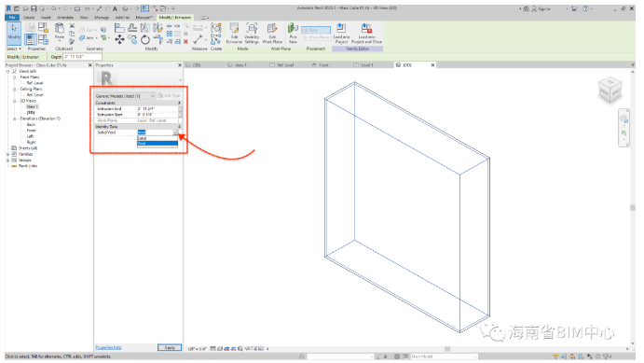Click the Edit Work Plane icon
644x363 pixels.
tap(272, 33)
